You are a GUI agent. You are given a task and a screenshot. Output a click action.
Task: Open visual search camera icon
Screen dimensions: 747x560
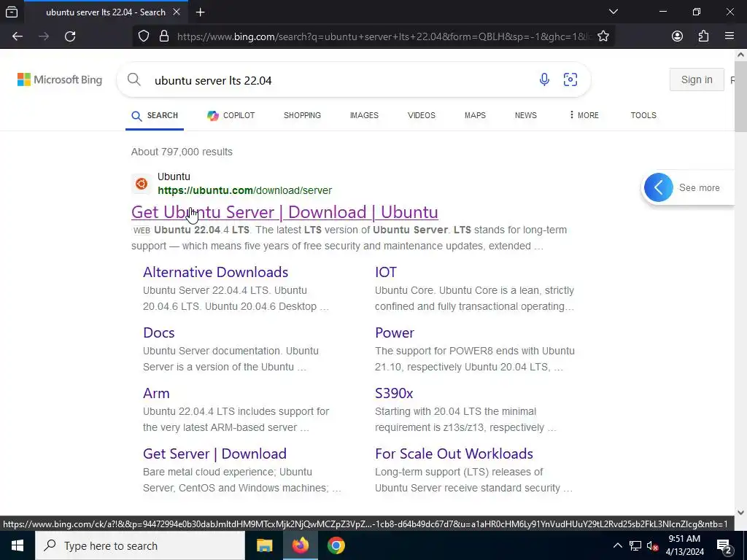coord(570,79)
